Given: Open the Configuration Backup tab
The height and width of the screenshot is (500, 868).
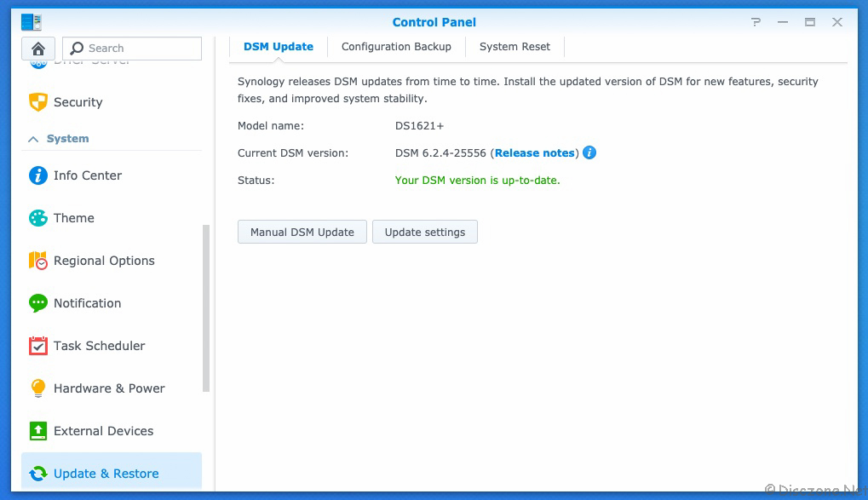Looking at the screenshot, I should (396, 47).
